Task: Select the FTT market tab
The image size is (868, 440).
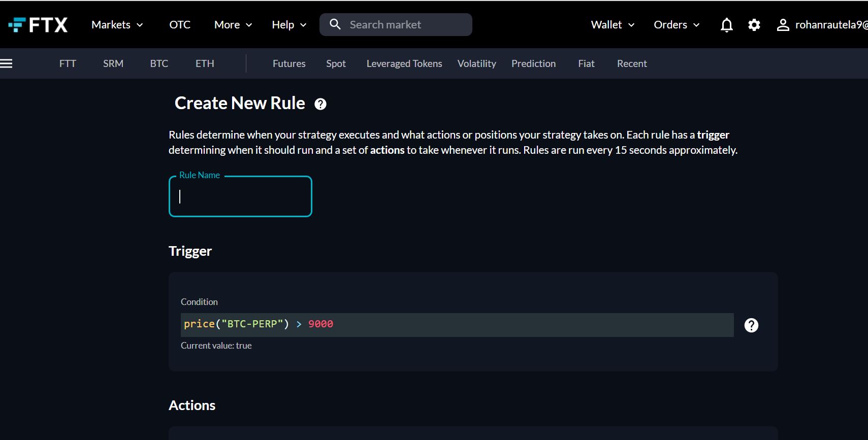Action: pos(68,63)
